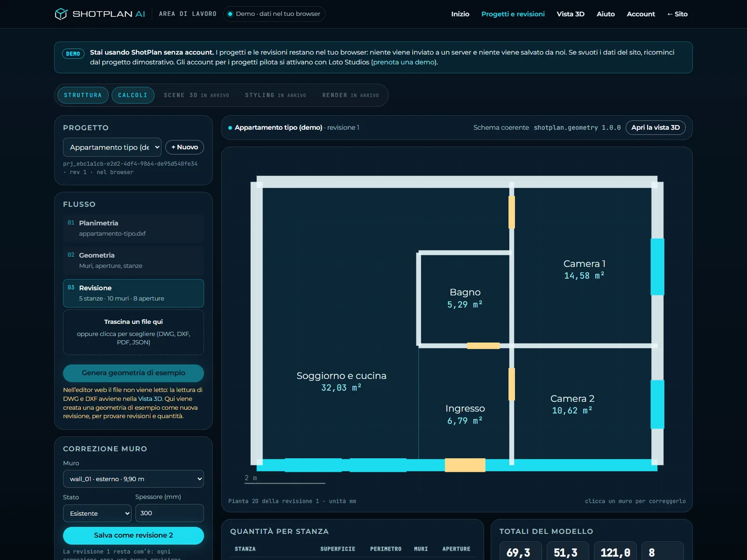This screenshot has width=747, height=560.
Task: Open the Aiuto nav link
Action: pyautogui.click(x=606, y=14)
